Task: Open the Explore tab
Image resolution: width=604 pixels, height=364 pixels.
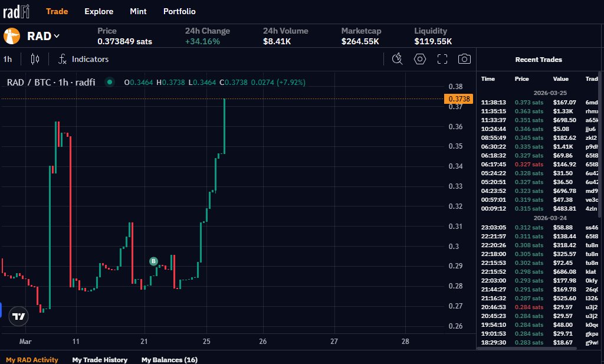Action: [x=99, y=12]
